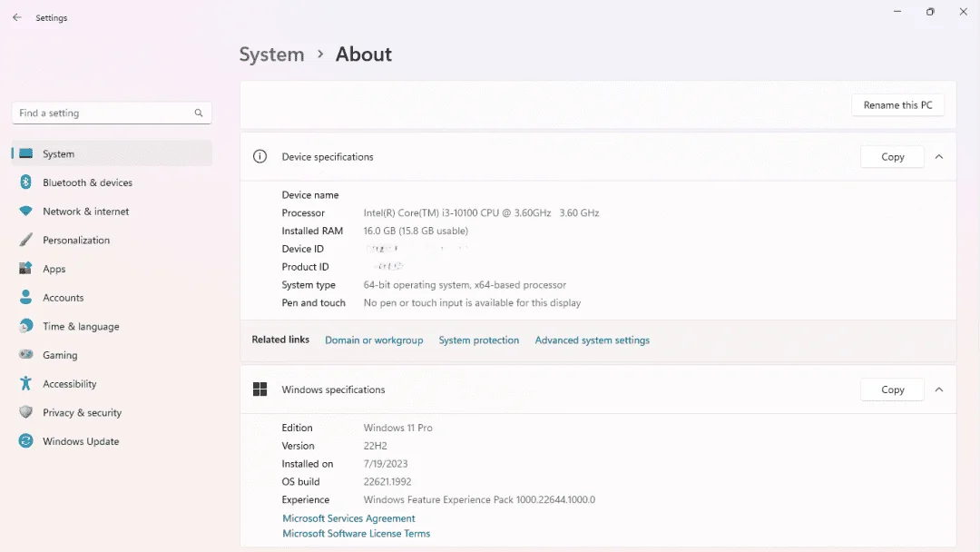
Task: Open Time & language settings
Action: coord(112,326)
